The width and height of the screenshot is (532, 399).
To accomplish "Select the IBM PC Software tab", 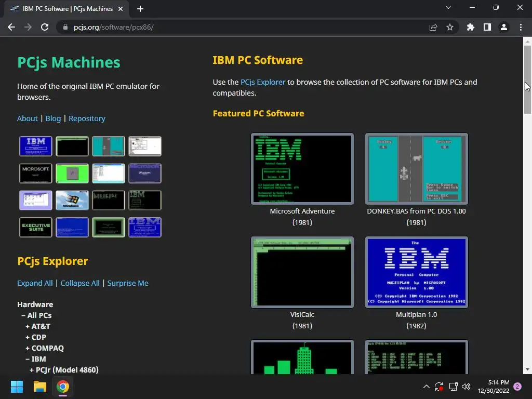I will [66, 9].
